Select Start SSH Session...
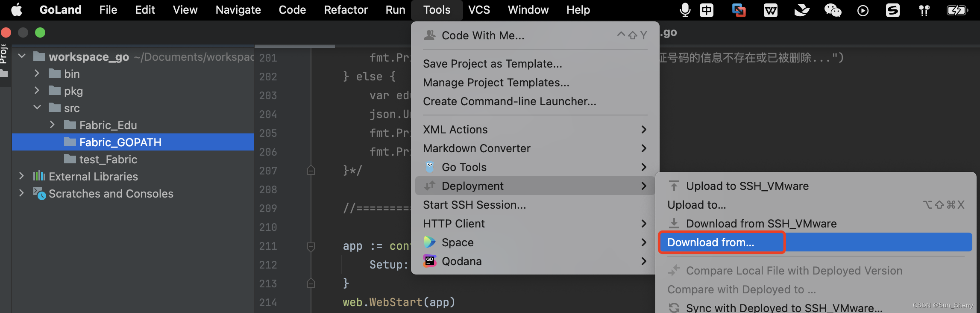The image size is (980, 313). [535, 204]
